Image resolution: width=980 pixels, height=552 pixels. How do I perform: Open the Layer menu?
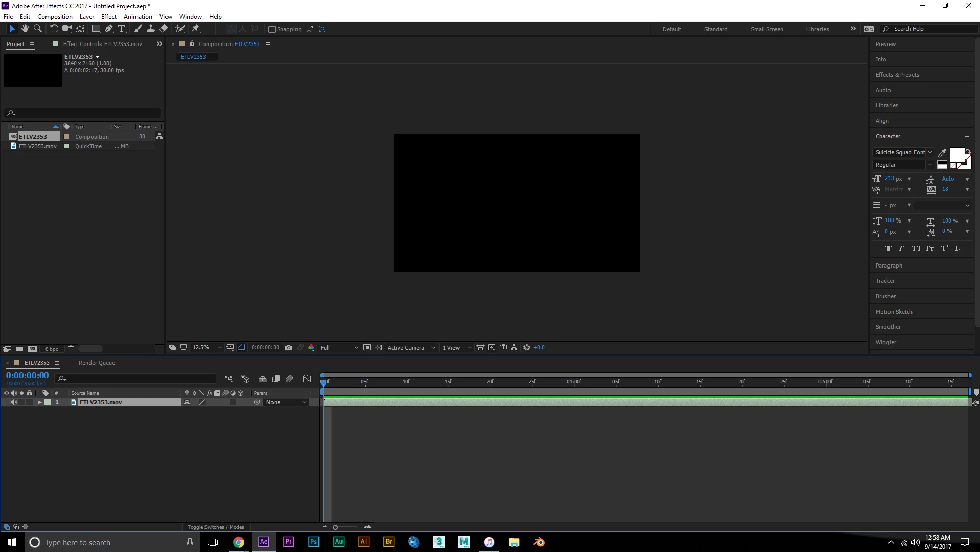coord(87,17)
